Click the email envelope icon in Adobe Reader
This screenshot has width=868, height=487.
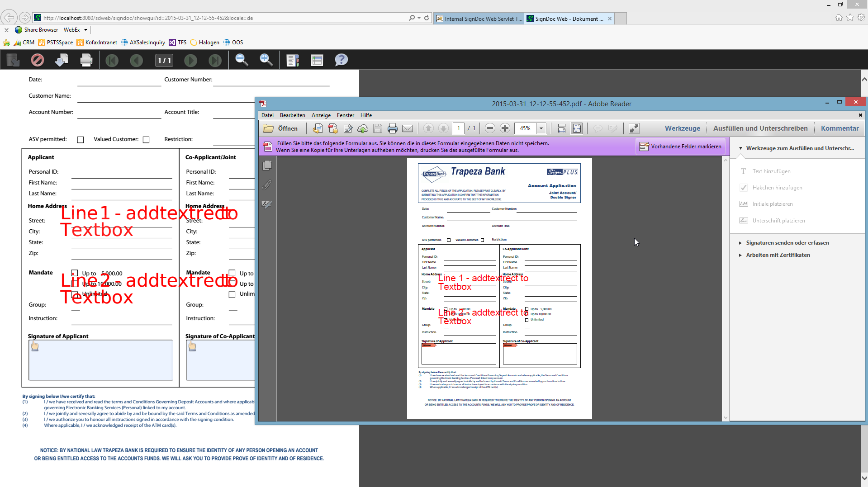tap(408, 128)
